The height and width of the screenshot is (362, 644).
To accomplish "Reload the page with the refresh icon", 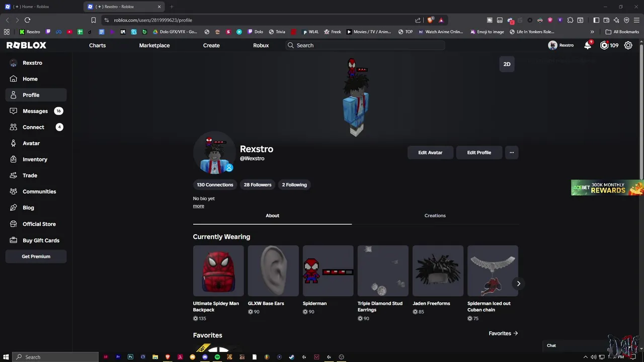I will point(27,20).
